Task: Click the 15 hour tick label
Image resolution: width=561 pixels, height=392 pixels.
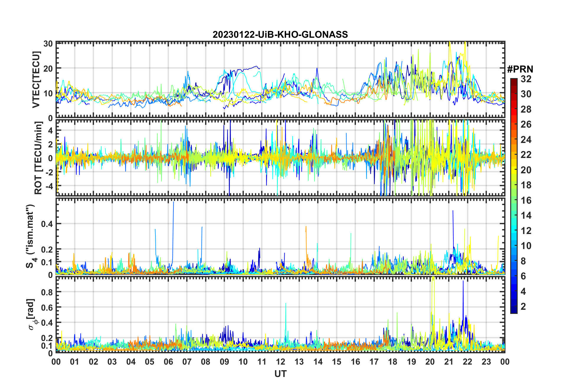Action: [337, 362]
